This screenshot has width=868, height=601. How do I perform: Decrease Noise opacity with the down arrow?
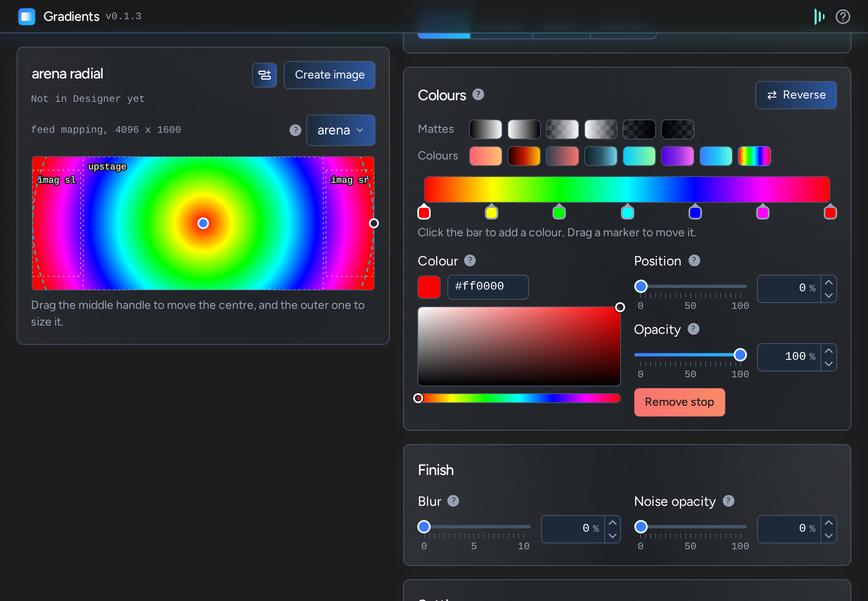[829, 536]
